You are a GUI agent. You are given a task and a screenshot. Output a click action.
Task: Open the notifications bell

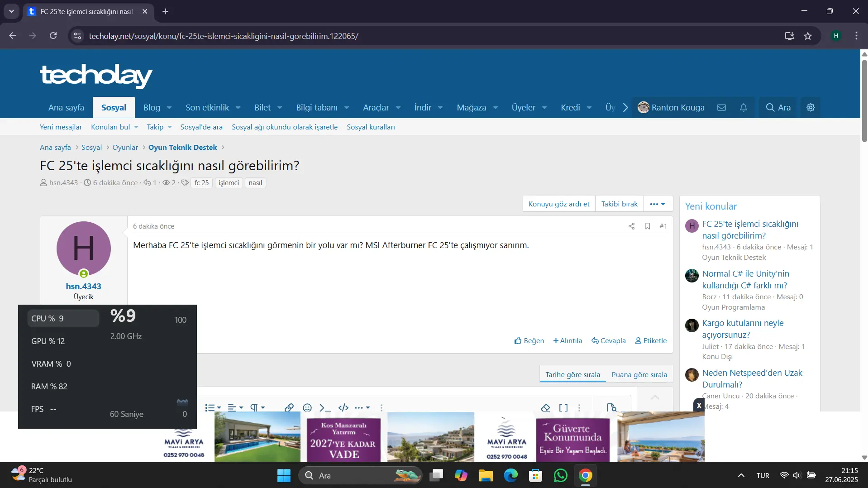point(744,108)
